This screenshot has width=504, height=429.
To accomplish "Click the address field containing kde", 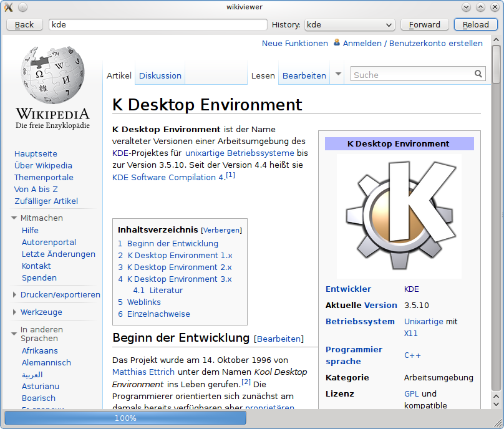I will click(x=158, y=25).
